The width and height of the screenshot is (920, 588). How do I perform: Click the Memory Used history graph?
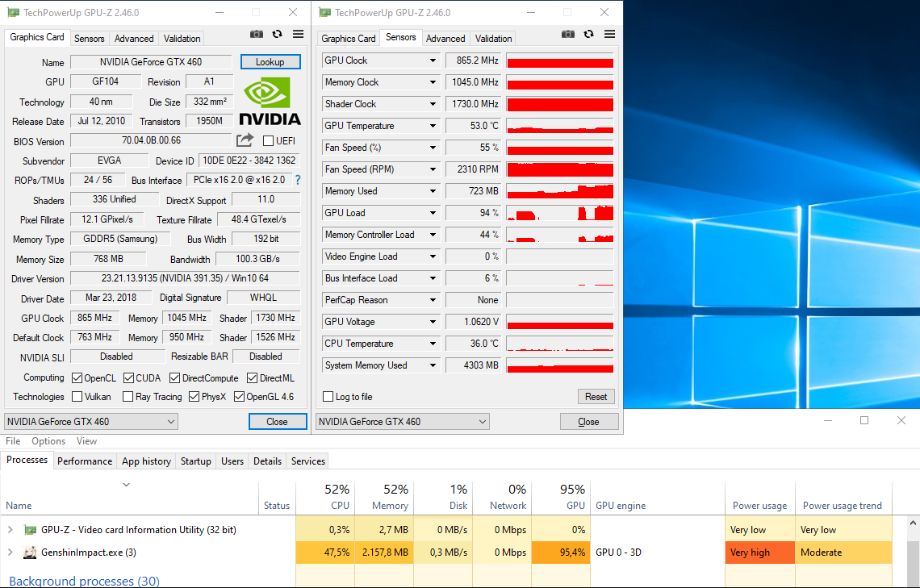(x=560, y=191)
